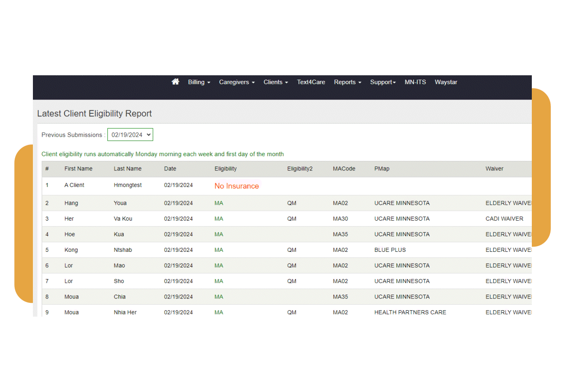Expand the Support dropdown

pyautogui.click(x=383, y=82)
